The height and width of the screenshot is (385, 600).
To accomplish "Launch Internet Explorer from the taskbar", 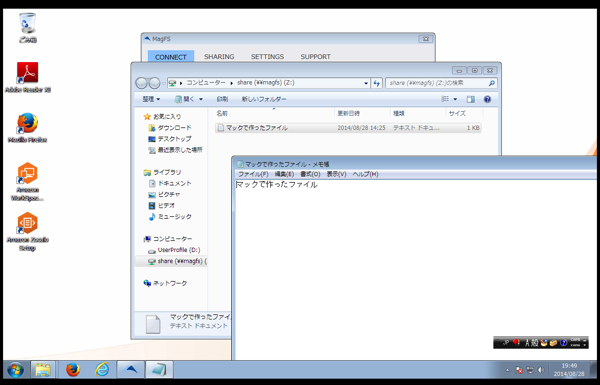I will (x=102, y=370).
